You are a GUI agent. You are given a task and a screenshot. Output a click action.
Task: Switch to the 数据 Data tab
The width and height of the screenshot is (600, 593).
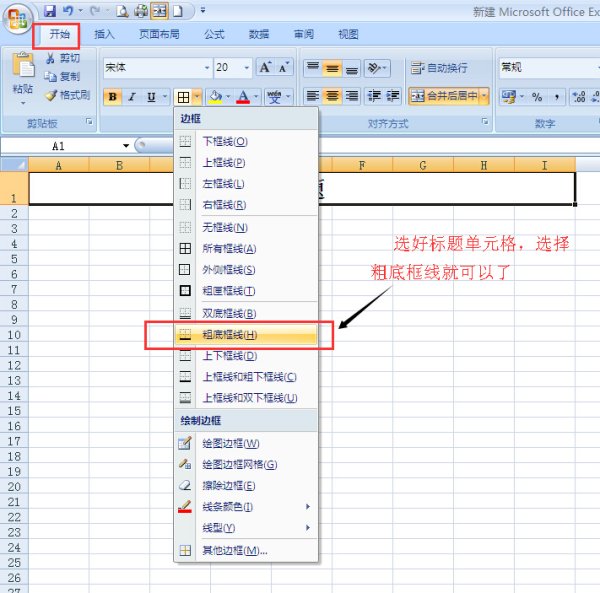pos(259,34)
